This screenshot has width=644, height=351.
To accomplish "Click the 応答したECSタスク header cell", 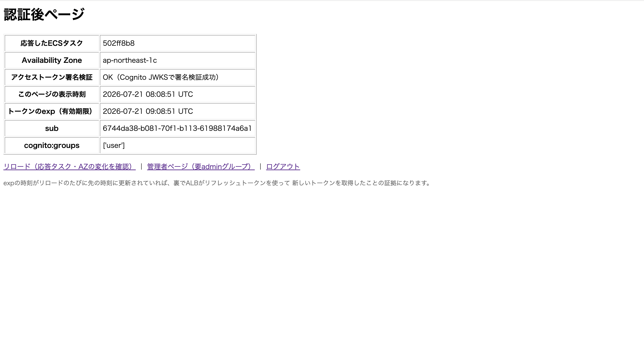I will 52,43.
